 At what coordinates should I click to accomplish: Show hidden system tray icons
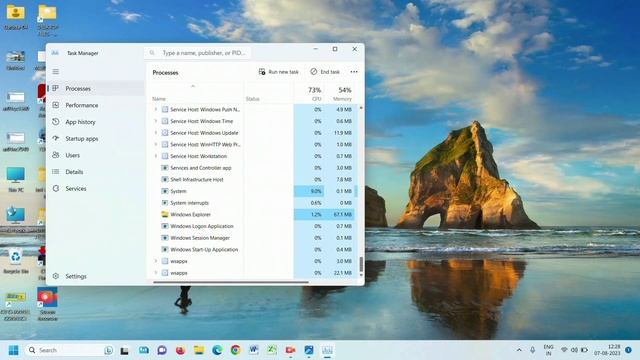[519, 350]
